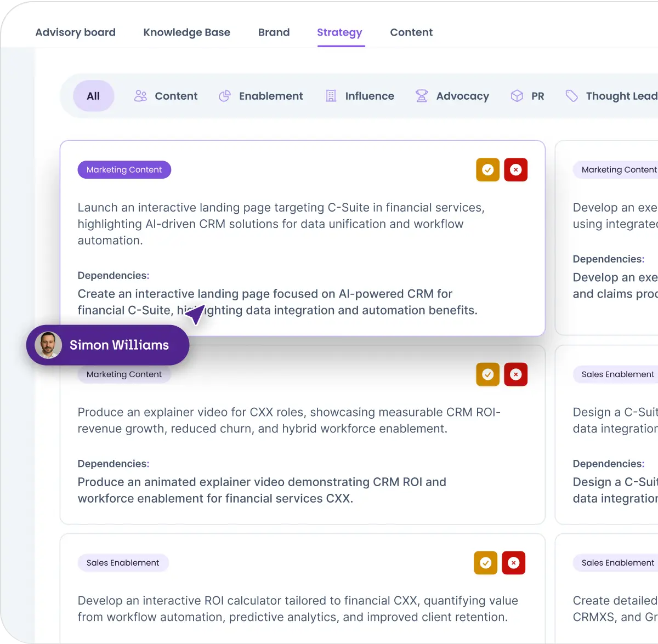Click Simon Williams avatar photo
This screenshot has width=658, height=644.
click(x=48, y=345)
